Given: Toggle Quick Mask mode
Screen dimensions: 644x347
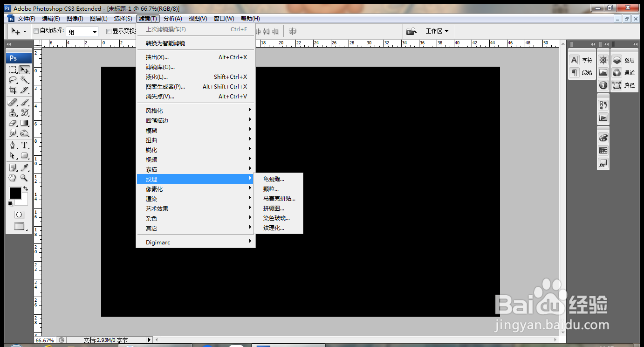Looking at the screenshot, I should coord(19,215).
